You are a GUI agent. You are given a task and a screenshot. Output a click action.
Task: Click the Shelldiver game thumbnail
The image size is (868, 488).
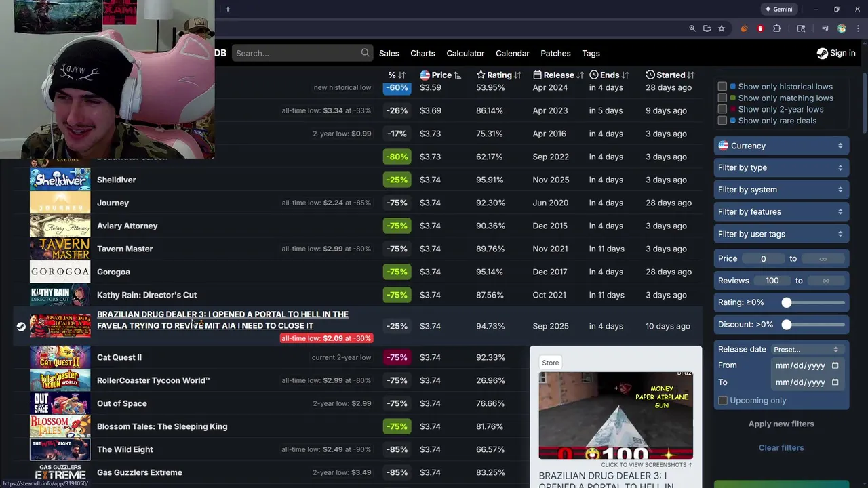click(x=60, y=180)
